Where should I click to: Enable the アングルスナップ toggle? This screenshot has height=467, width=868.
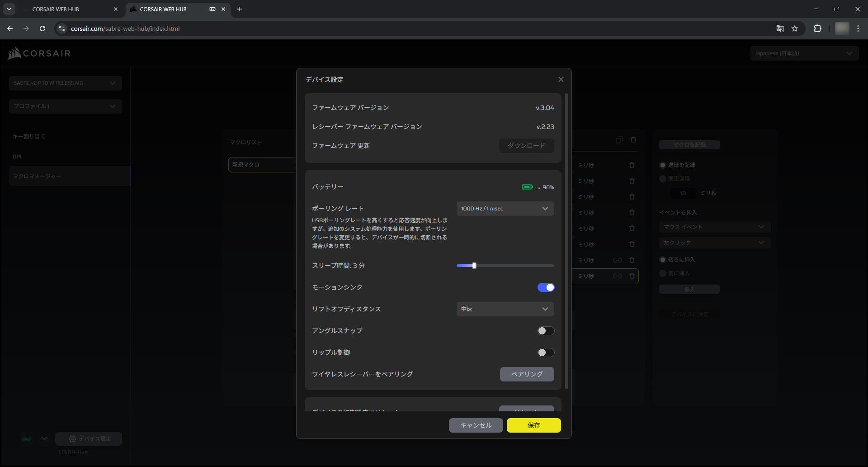click(x=546, y=331)
